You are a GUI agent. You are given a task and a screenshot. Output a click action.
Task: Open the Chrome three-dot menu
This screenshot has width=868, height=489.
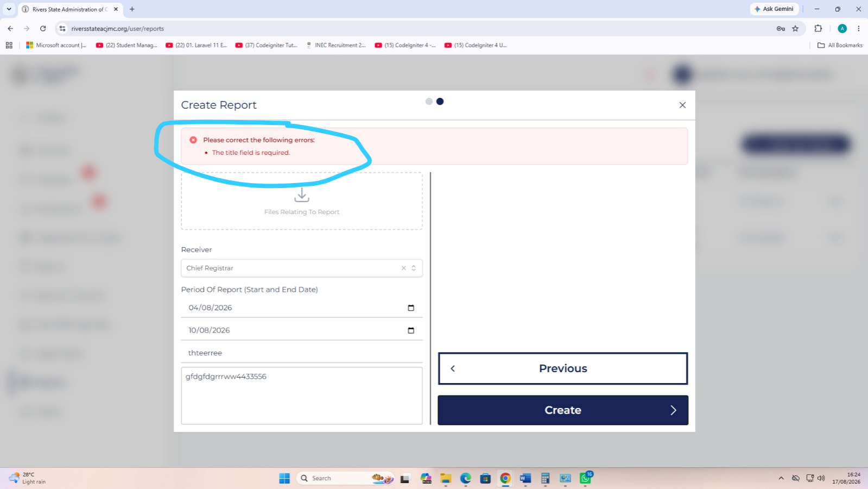pyautogui.click(x=859, y=29)
